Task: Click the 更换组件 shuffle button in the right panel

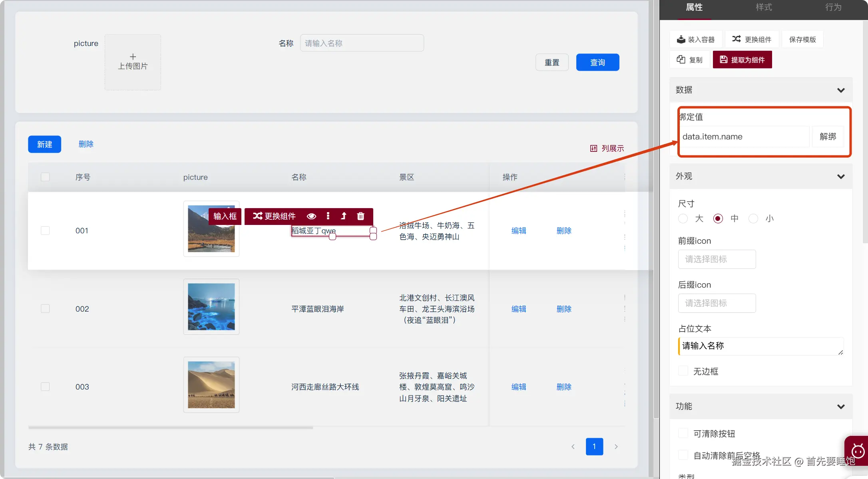Action: coord(752,39)
